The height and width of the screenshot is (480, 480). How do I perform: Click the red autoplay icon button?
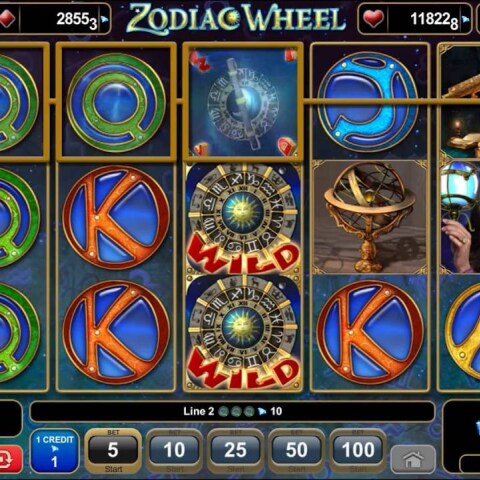(10, 459)
